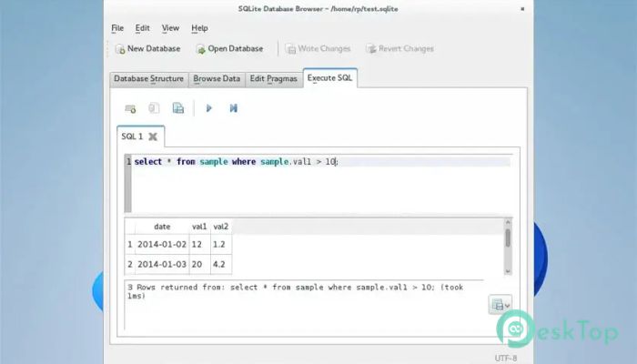This screenshot has height=364, width=637.
Task: Switch to the Edit Pragmas tab
Action: pyautogui.click(x=273, y=79)
